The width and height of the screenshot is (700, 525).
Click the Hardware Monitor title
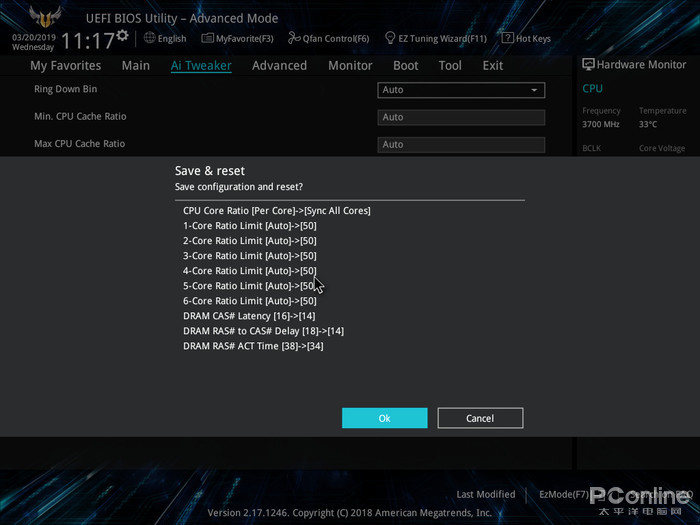(x=642, y=65)
